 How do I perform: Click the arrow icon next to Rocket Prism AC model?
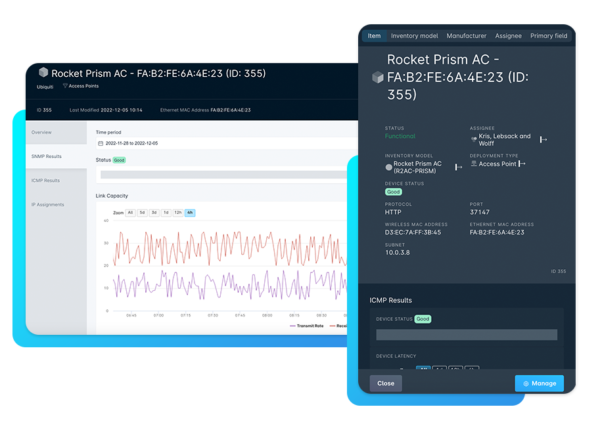[458, 167]
